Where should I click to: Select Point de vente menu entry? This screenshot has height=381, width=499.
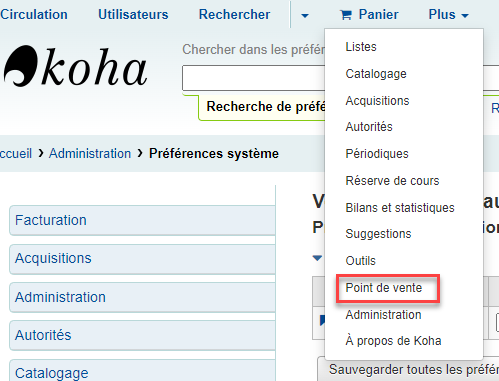coord(384,288)
